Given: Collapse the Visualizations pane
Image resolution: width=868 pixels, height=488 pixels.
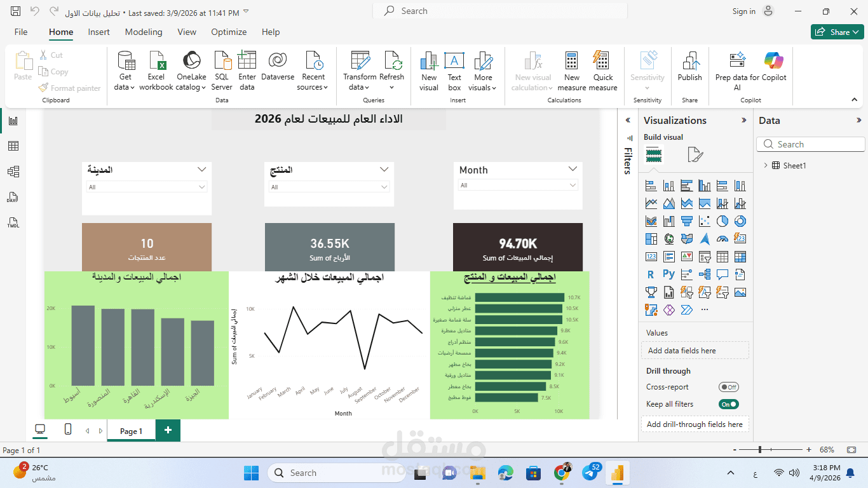Looking at the screenshot, I should point(744,121).
